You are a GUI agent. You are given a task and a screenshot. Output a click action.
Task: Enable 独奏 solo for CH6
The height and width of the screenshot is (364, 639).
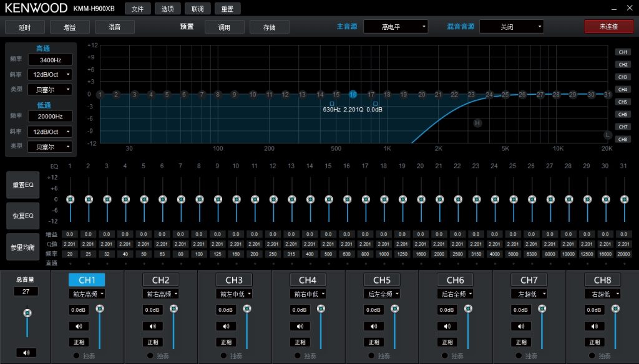click(444, 356)
